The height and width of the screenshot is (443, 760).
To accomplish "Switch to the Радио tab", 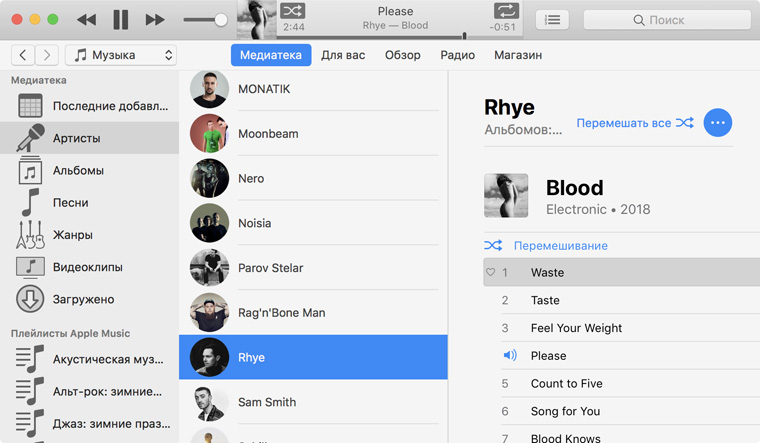I will (458, 55).
